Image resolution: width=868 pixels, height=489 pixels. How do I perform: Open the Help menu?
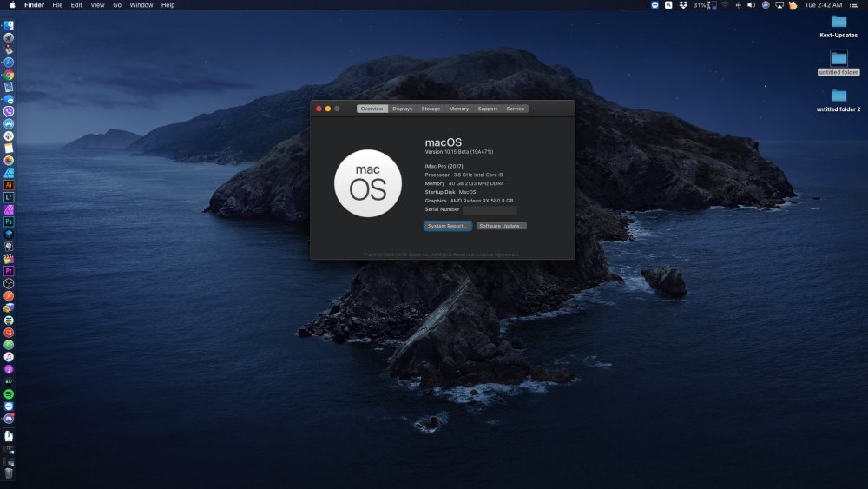coord(168,5)
